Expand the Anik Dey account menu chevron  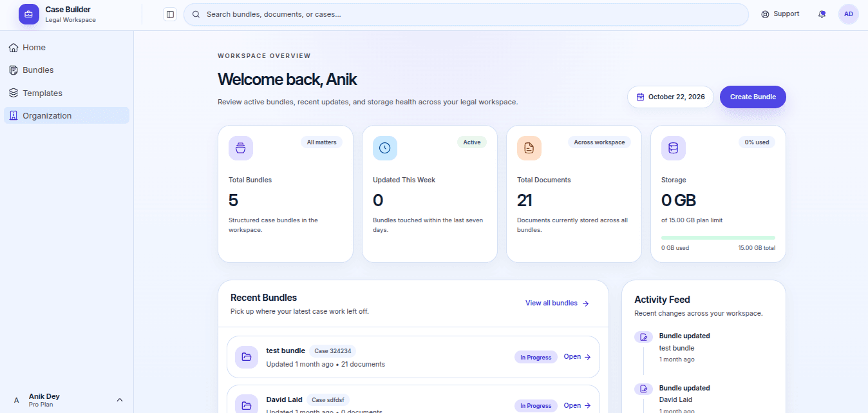click(x=119, y=400)
